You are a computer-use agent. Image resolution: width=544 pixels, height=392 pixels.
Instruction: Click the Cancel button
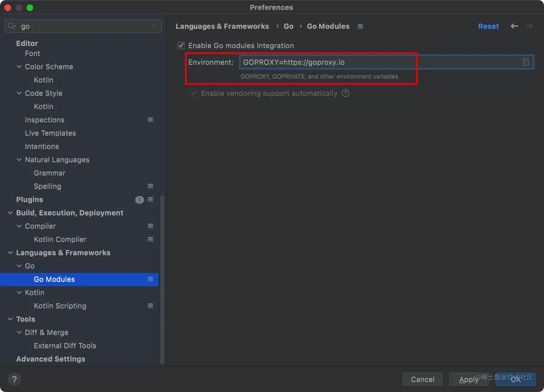(422, 379)
